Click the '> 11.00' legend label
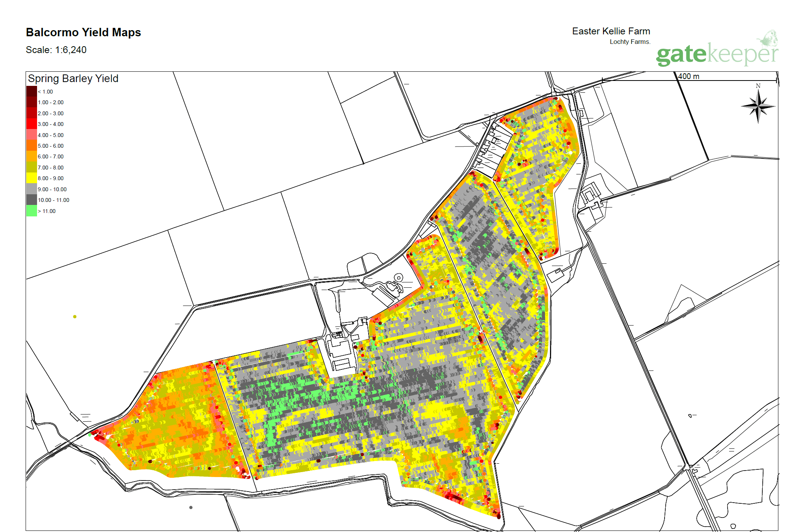 click(x=47, y=211)
